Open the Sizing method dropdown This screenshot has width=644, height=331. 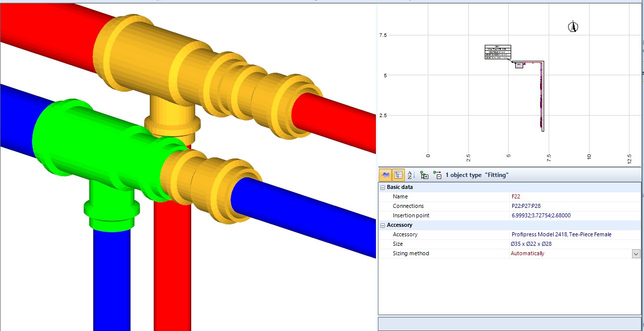tap(636, 253)
